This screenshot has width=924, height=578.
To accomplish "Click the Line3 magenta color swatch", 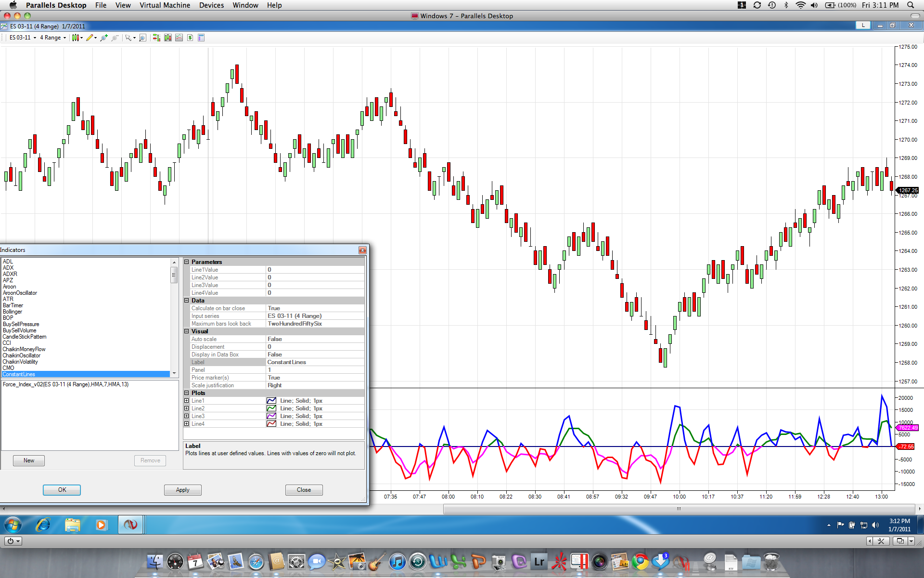I will [271, 416].
